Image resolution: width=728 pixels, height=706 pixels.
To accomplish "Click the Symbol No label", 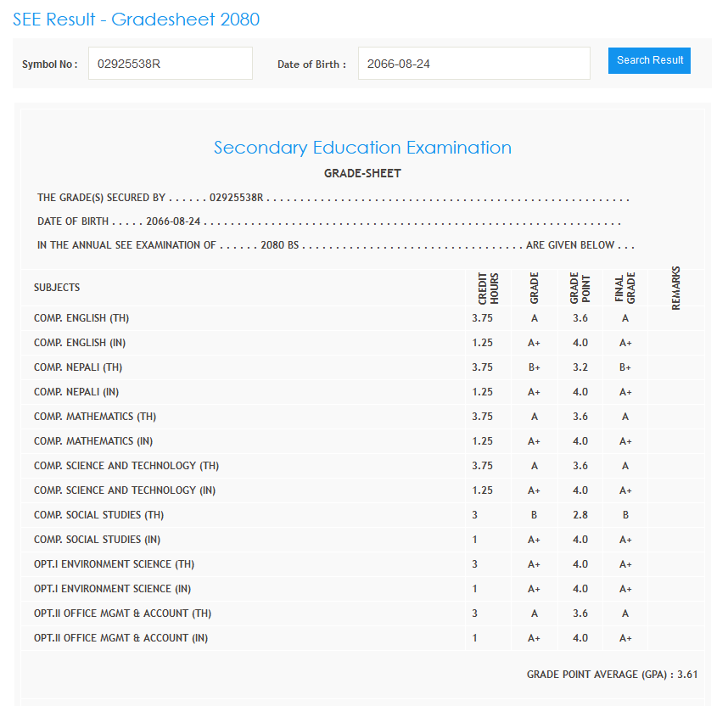I will pos(50,64).
